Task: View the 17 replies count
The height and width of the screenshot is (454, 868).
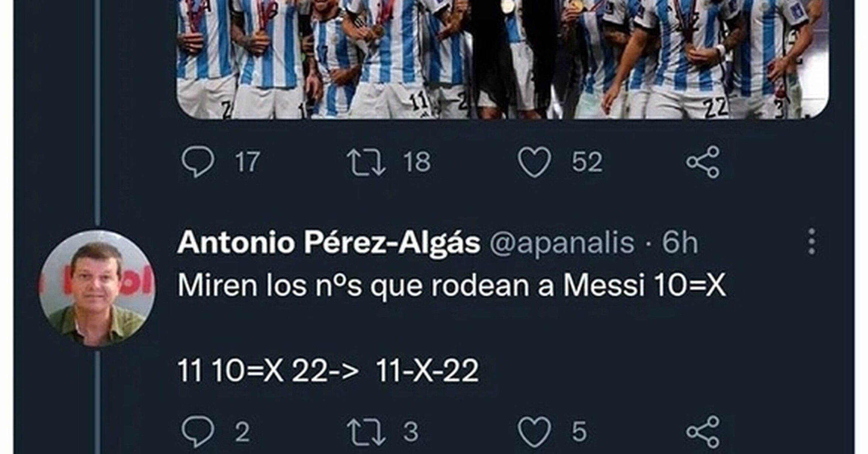Action: tap(247, 162)
